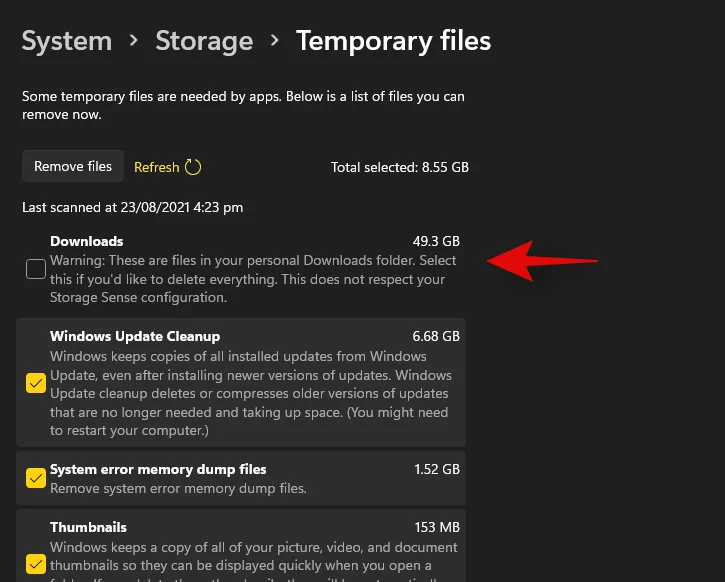The image size is (725, 582).
Task: Click the Refresh text link
Action: 156,167
